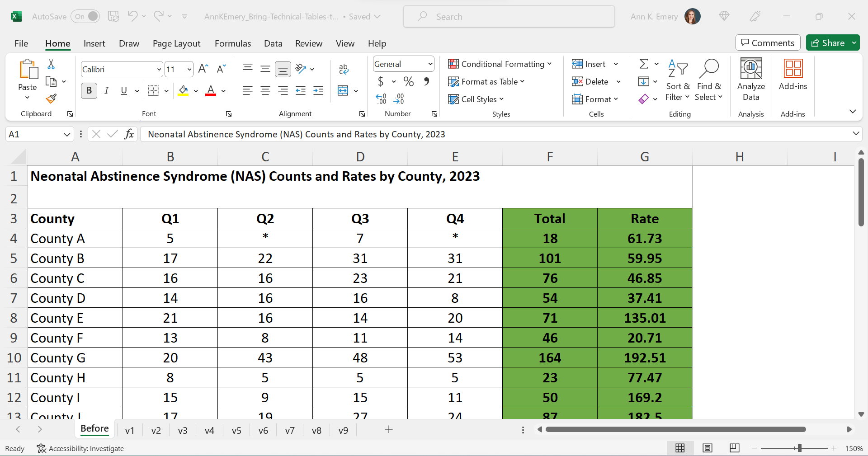Apply Percent Style number format
This screenshot has width=868, height=456.
[409, 81]
